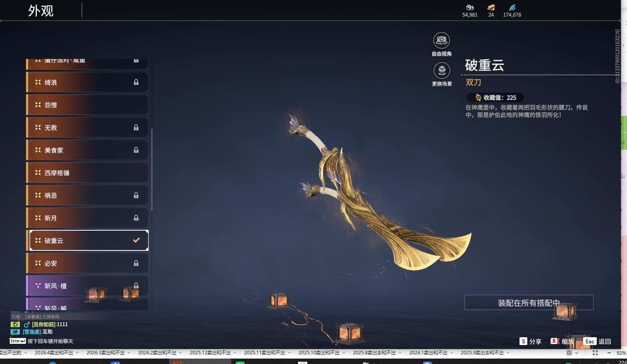The height and width of the screenshot is (364, 627).
Task: Click the 双刀 weapon type label
Action: click(473, 82)
